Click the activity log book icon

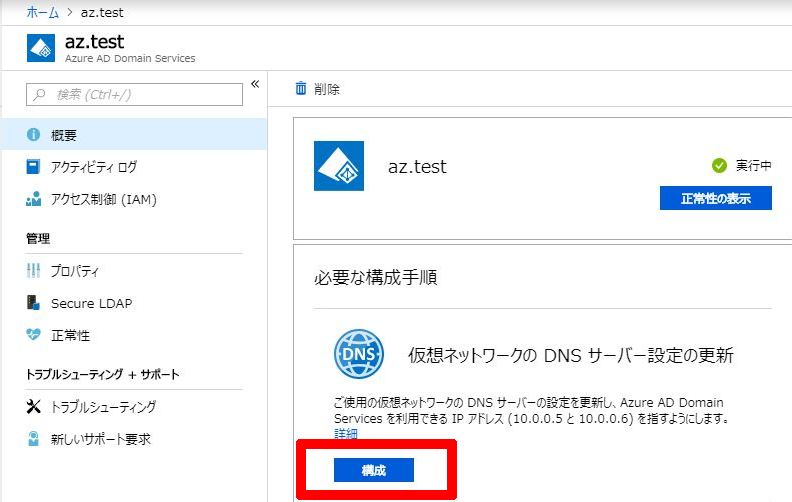click(x=33, y=167)
